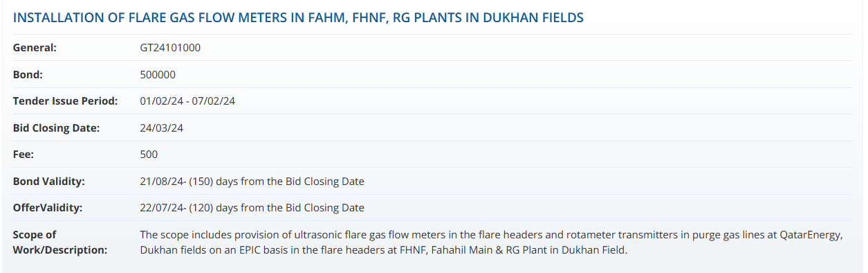Click the Bid Closing Date 24/03/24
868x273 pixels.
pyautogui.click(x=161, y=128)
